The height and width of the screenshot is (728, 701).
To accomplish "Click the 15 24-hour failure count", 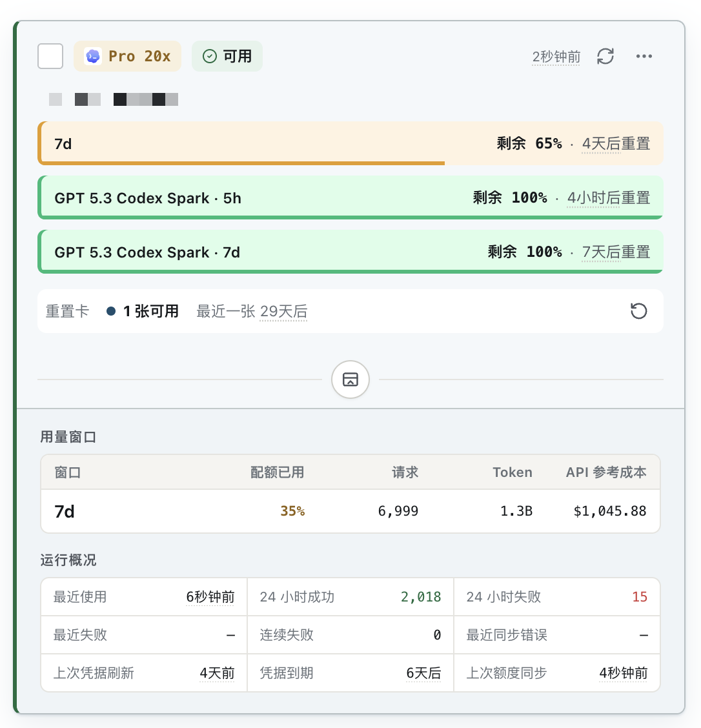I will [x=640, y=596].
